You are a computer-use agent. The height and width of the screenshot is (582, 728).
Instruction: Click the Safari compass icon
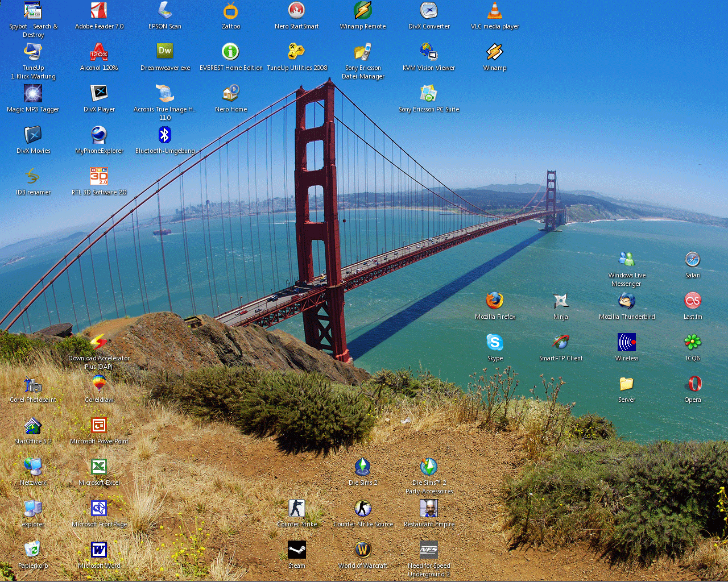[x=693, y=259]
